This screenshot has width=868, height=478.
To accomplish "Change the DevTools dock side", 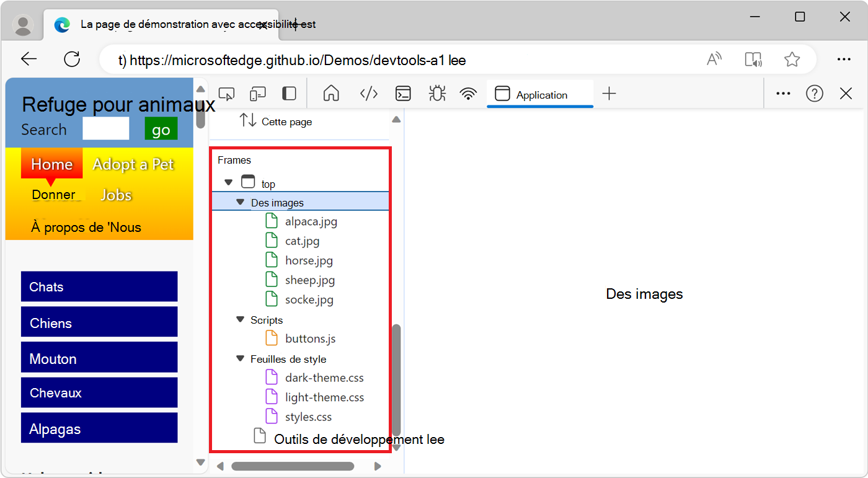I will pyautogui.click(x=288, y=93).
